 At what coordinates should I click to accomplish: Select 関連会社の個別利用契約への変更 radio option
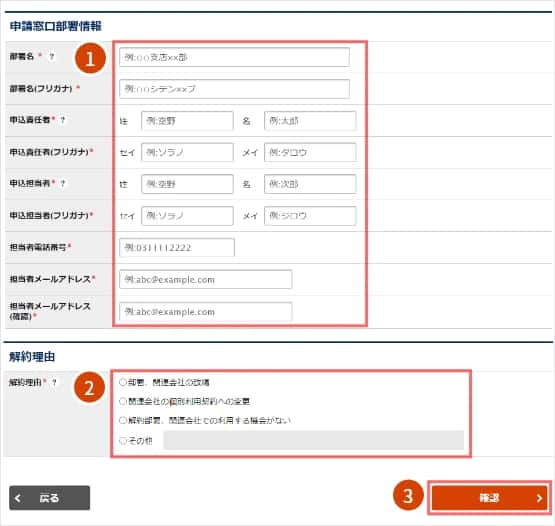tap(122, 401)
